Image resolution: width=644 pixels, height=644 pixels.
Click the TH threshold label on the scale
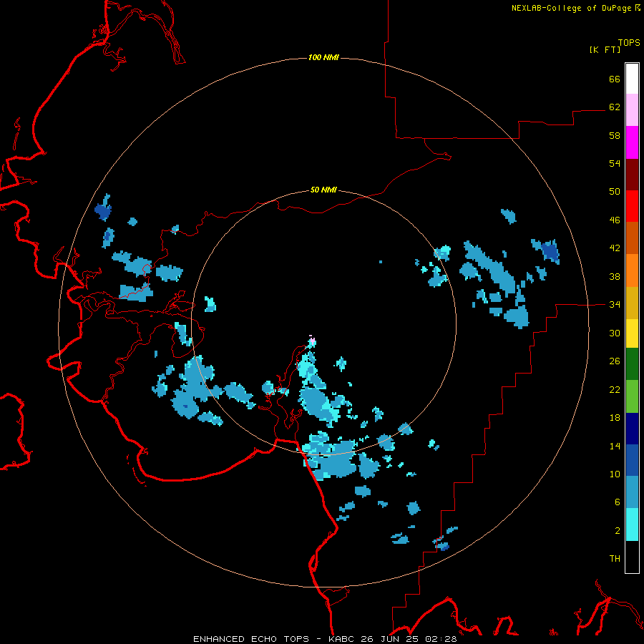[615, 559]
